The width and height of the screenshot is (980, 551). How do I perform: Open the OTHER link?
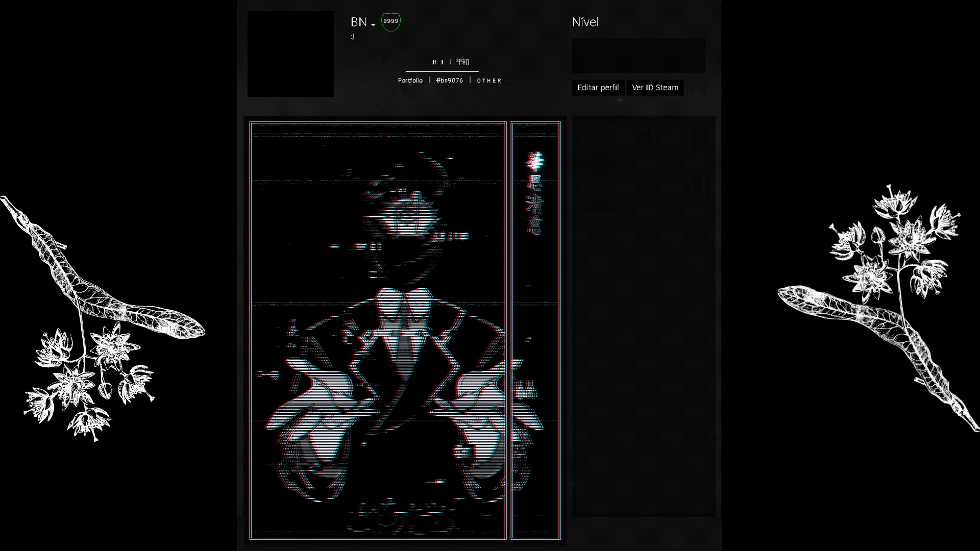pyautogui.click(x=489, y=81)
